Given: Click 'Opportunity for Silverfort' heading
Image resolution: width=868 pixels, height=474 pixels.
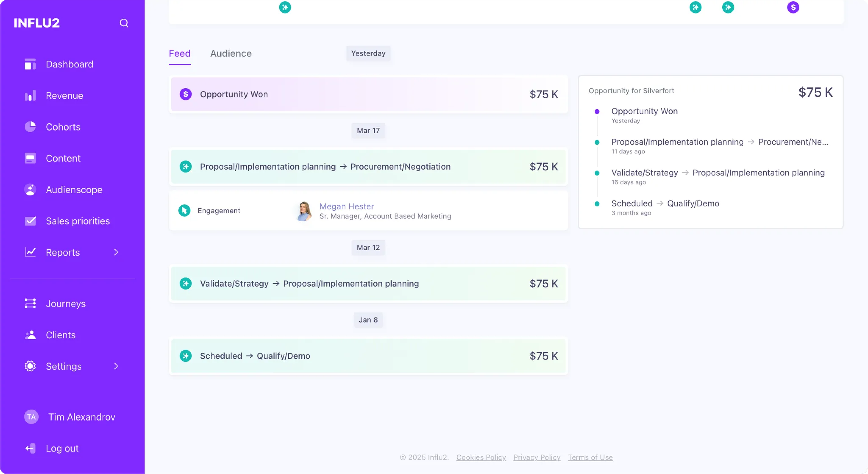Looking at the screenshot, I should tap(631, 91).
